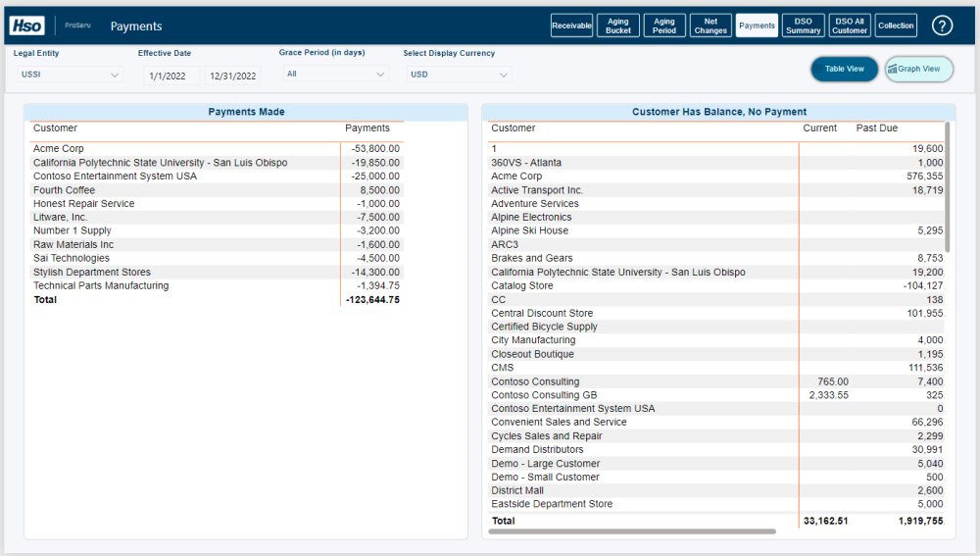This screenshot has width=980, height=556.
Task: Select Demo - Small Customer row
Action: [x=715, y=478]
